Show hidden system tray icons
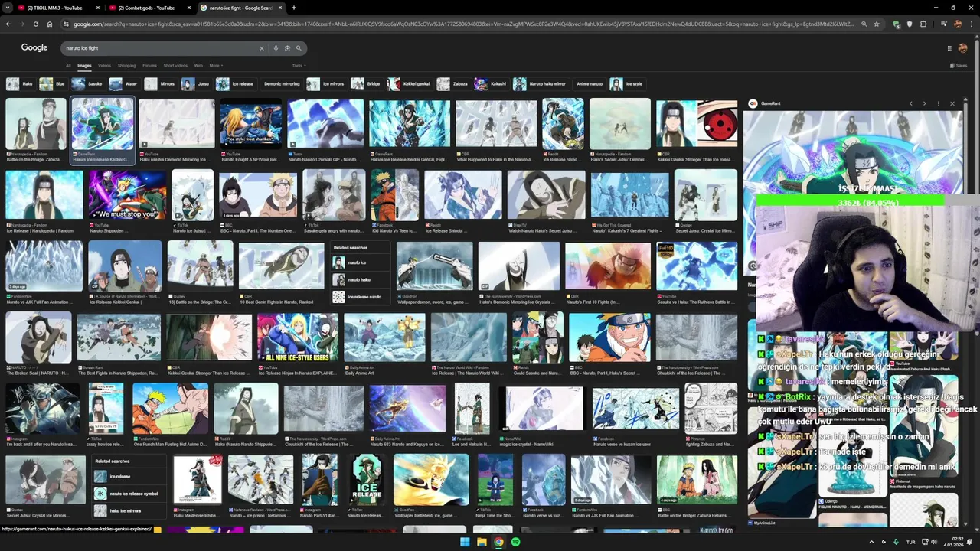Image resolution: width=980 pixels, height=551 pixels. 871,542
